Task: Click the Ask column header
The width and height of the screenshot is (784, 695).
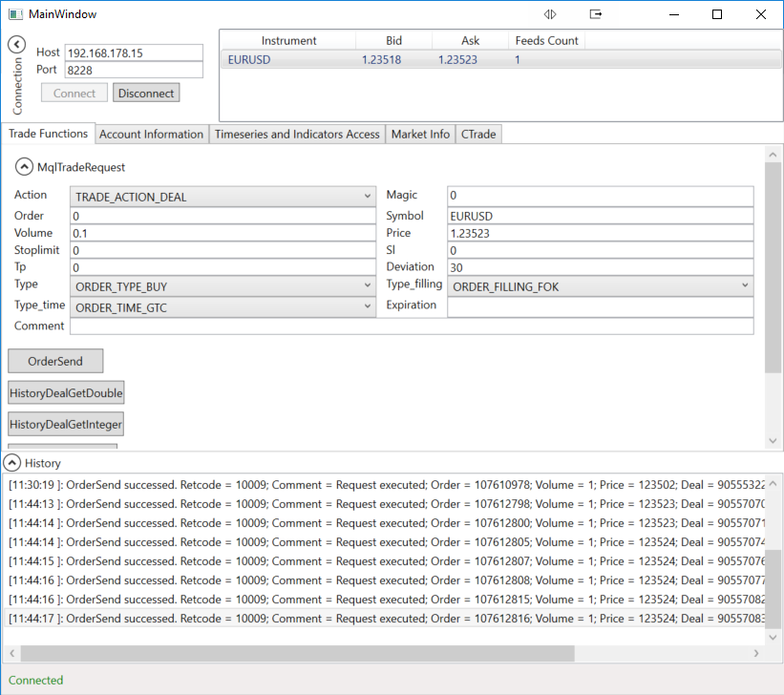Action: click(471, 40)
